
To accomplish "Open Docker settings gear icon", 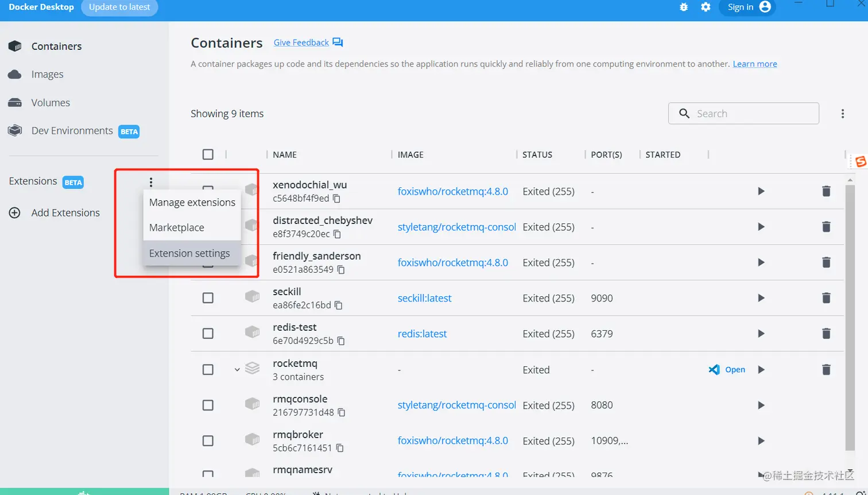I will pos(706,7).
